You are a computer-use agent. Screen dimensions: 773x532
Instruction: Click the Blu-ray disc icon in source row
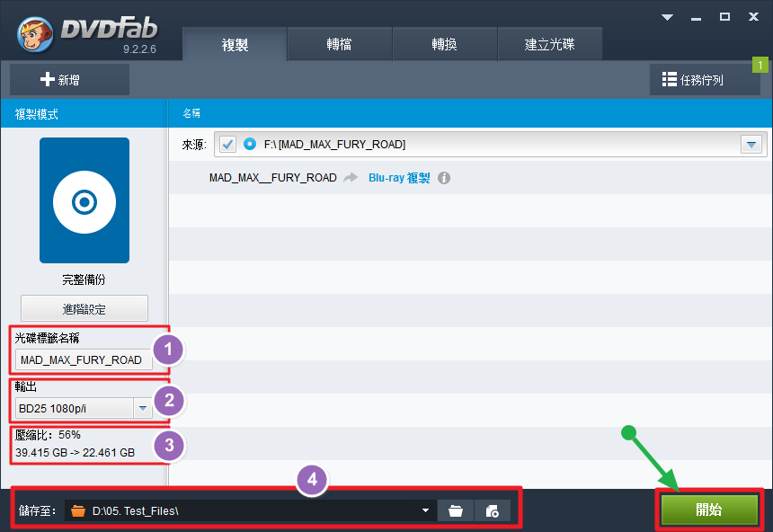[x=250, y=144]
